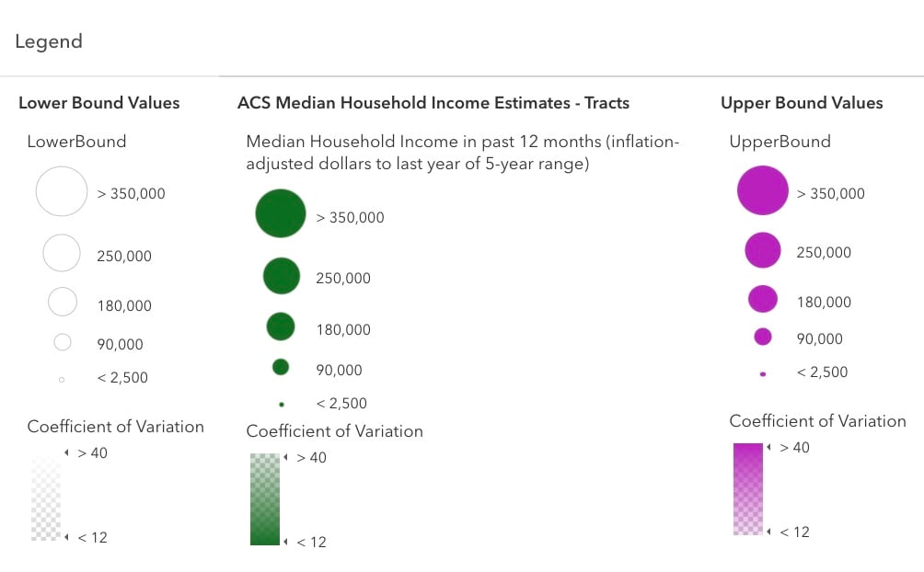Click the largest white LowerBound circle symbol
The width and height of the screenshot is (924, 572).
pos(62,191)
